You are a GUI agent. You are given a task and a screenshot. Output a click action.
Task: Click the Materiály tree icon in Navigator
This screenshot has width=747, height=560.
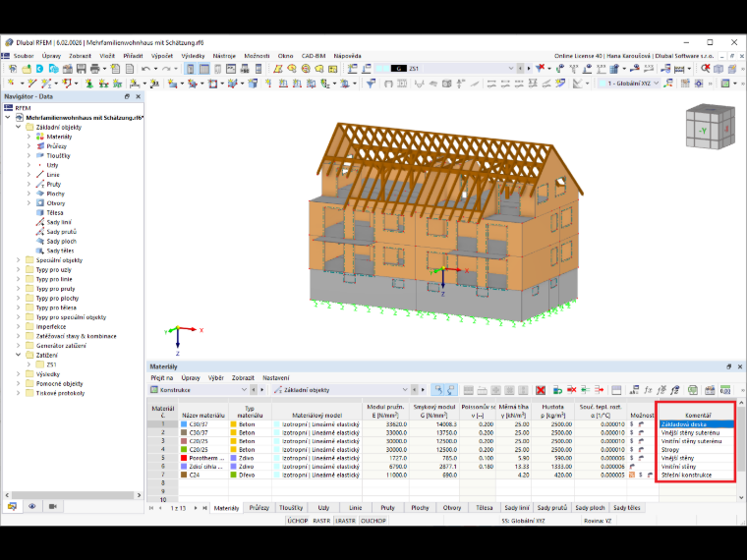pyautogui.click(x=40, y=137)
